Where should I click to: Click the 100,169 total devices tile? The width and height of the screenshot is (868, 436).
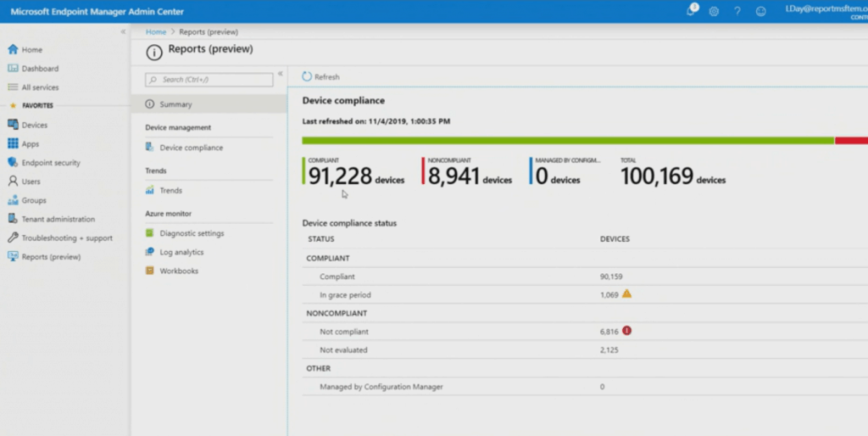coord(672,171)
